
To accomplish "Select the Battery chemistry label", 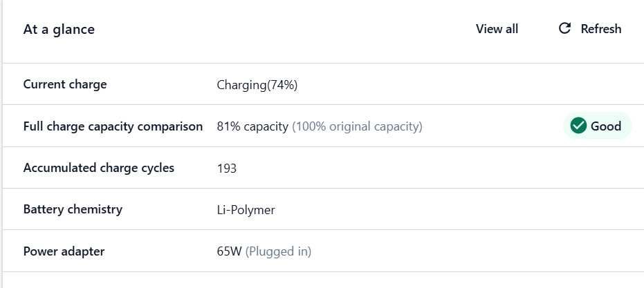I will [x=73, y=209].
